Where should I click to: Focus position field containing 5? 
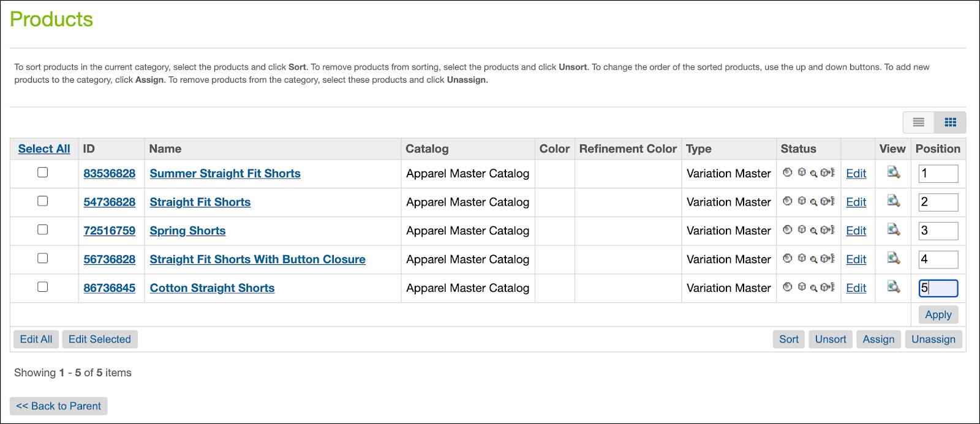pyautogui.click(x=938, y=288)
